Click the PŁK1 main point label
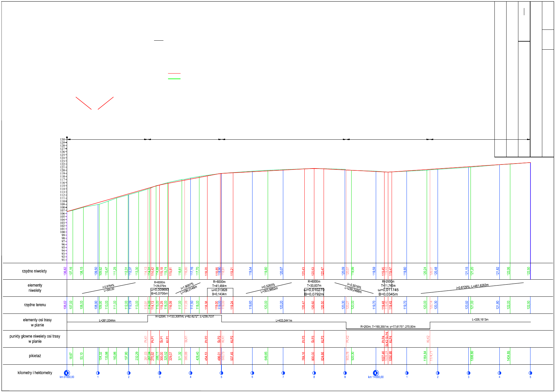This screenshot has height=392, width=555. click(145, 339)
